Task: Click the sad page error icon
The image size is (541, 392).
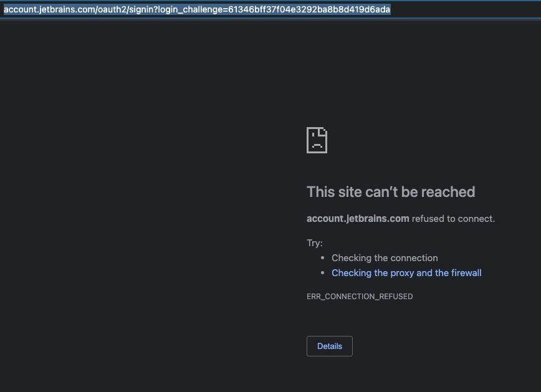Action: pyautogui.click(x=317, y=140)
